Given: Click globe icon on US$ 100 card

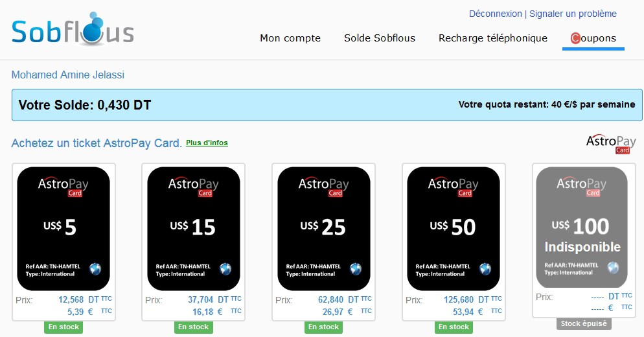Looking at the screenshot, I should [x=612, y=268].
